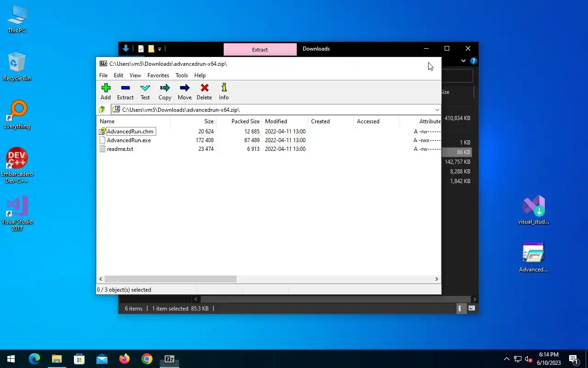This screenshot has width=588, height=368.
Task: Click the 7-Zip scrollbar right arrow
Action: click(437, 279)
